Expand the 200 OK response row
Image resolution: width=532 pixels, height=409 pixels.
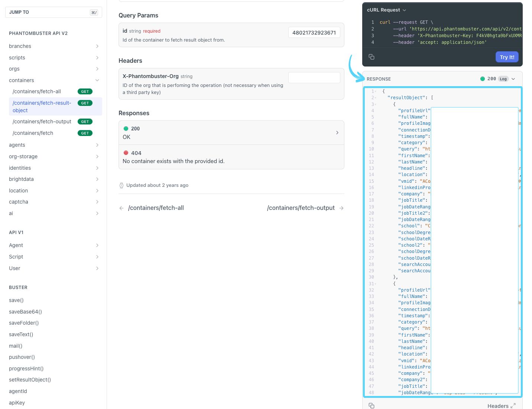[231, 133]
